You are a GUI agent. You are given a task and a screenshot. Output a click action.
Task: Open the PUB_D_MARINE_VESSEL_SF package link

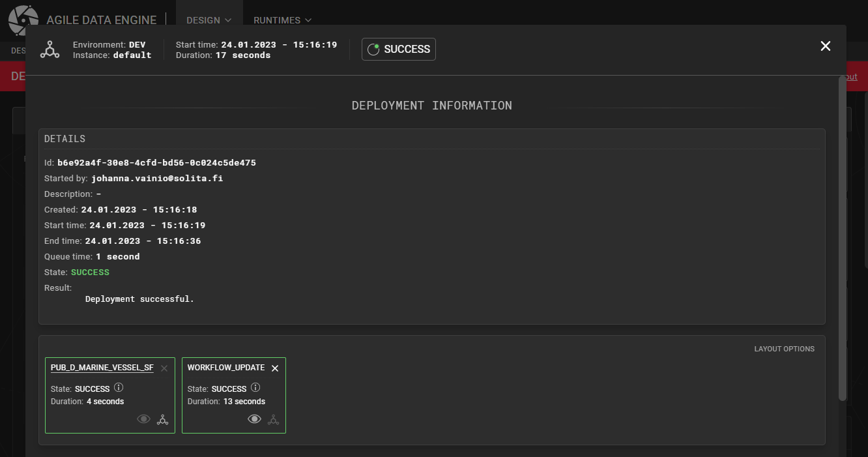pyautogui.click(x=102, y=368)
